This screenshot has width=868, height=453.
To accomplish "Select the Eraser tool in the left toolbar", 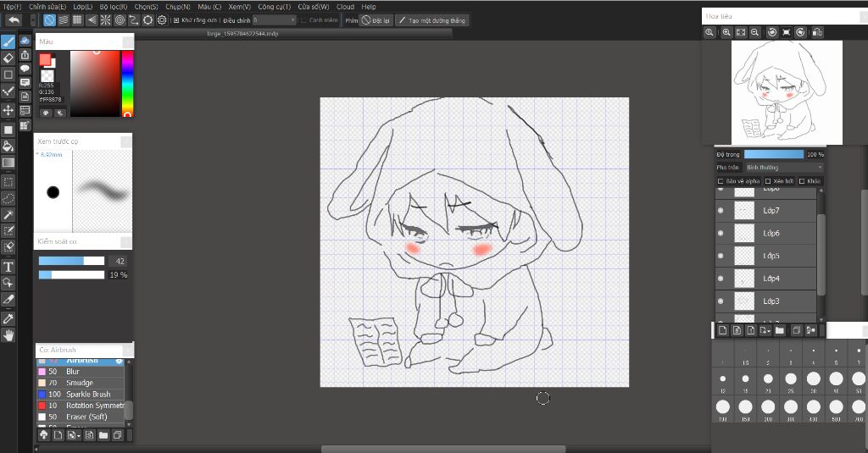I will pyautogui.click(x=8, y=58).
